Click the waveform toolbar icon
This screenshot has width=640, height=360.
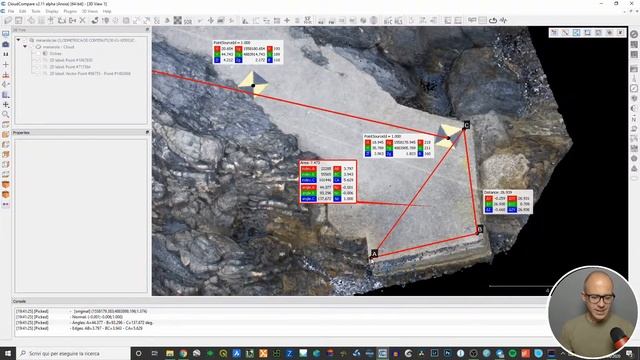tap(504, 20)
